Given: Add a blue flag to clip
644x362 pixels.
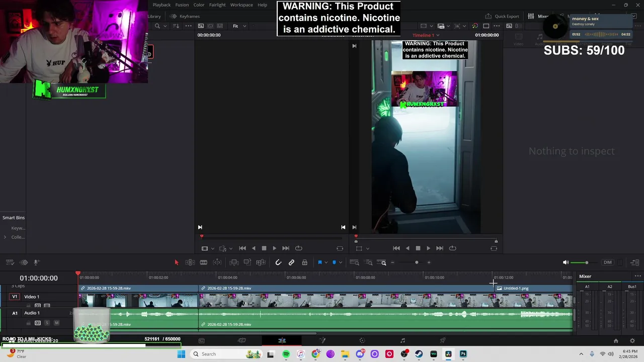Looking at the screenshot, I should click(x=319, y=262).
